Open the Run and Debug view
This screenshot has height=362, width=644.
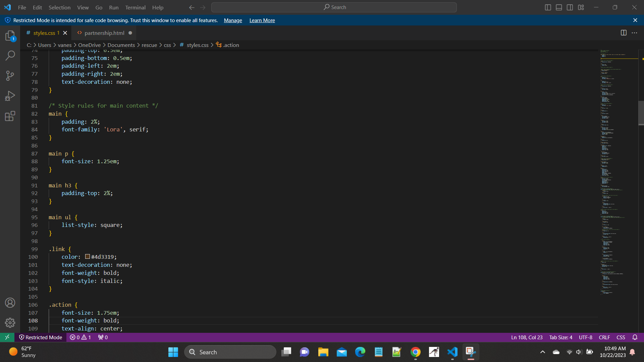pyautogui.click(x=10, y=96)
